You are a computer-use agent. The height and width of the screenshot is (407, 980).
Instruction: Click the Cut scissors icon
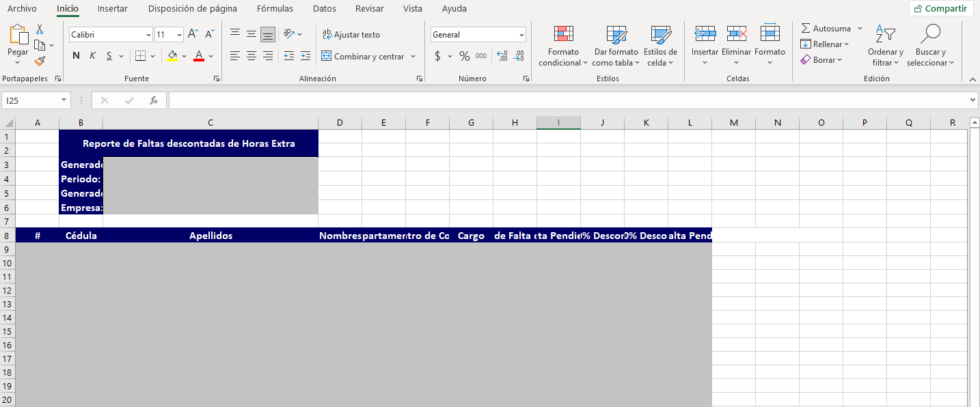click(40, 29)
